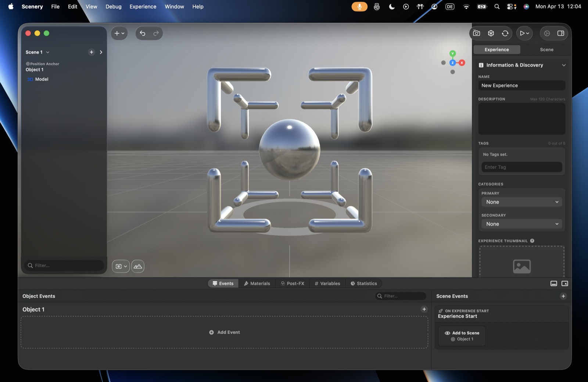The width and height of the screenshot is (588, 382).
Task: Click the Enter Tag input field
Action: pyautogui.click(x=521, y=167)
